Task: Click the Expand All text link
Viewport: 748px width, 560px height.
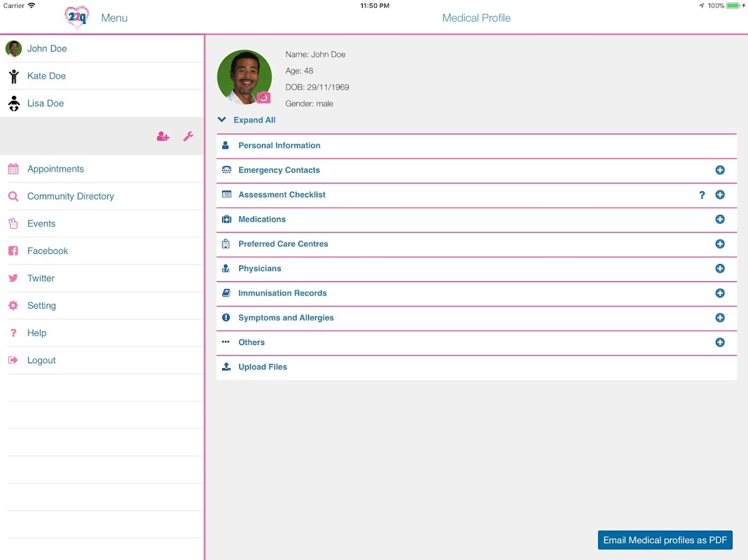Action: tap(254, 120)
